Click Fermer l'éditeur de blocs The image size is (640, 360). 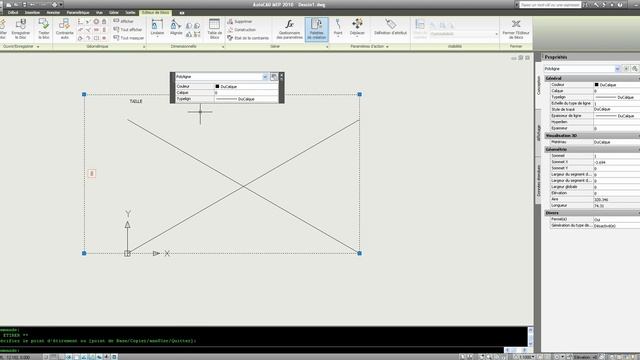tap(516, 29)
